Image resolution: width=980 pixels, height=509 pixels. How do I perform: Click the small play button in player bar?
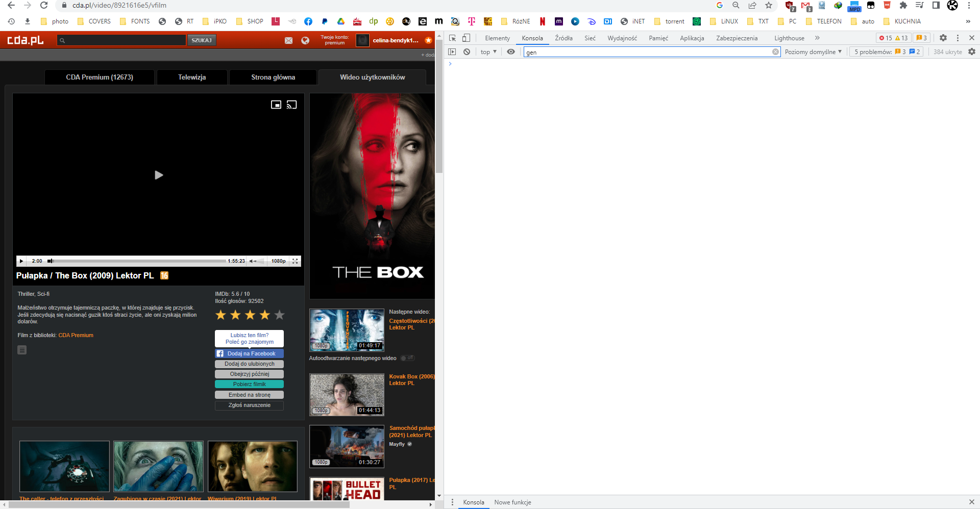(x=21, y=261)
